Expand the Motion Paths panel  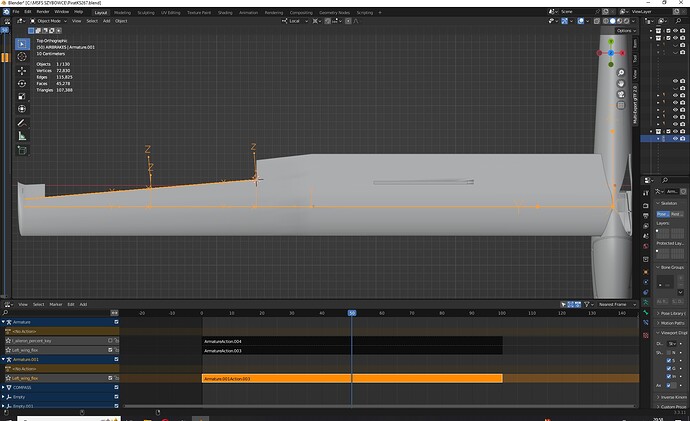(670, 323)
